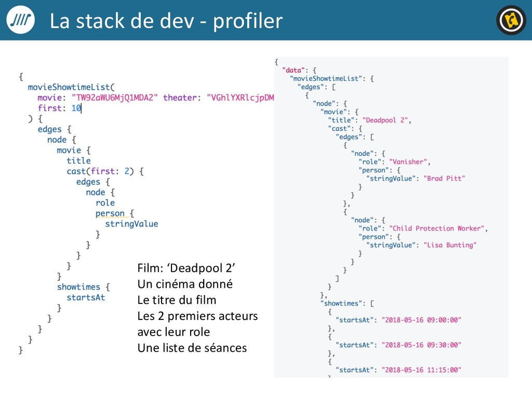Viewport: 532px width, 399px height.
Task: Click the 'movieShowtimeList(' query field
Action: point(71,87)
